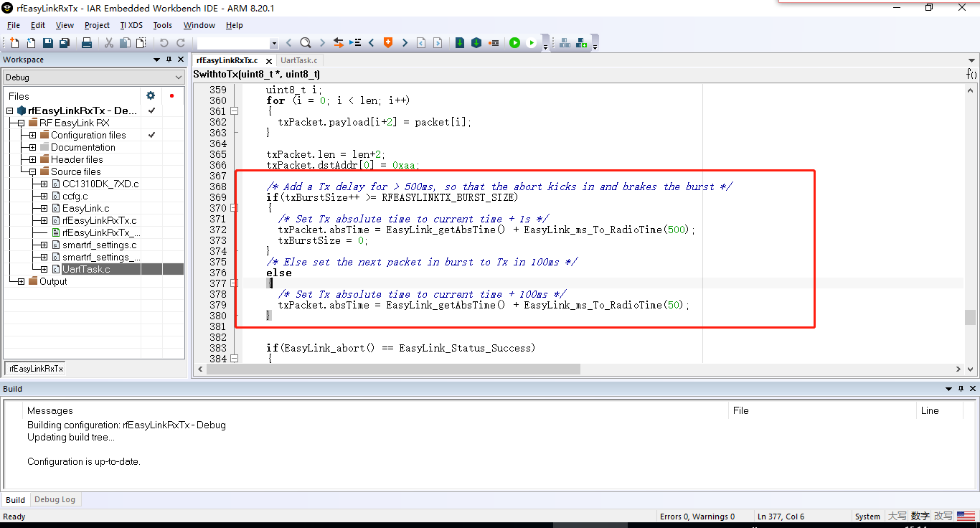
Task: Collapse the Source files folder
Action: point(32,171)
